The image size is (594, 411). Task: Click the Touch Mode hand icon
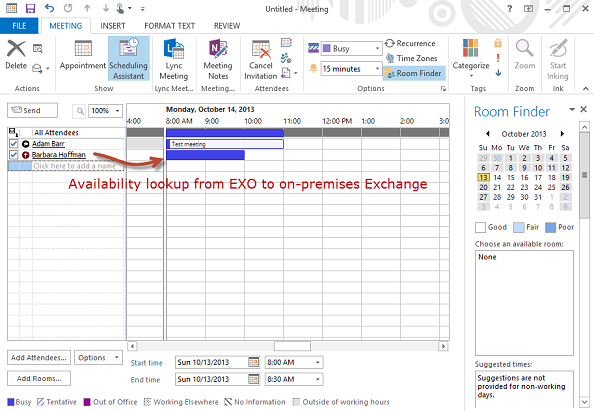(x=120, y=8)
